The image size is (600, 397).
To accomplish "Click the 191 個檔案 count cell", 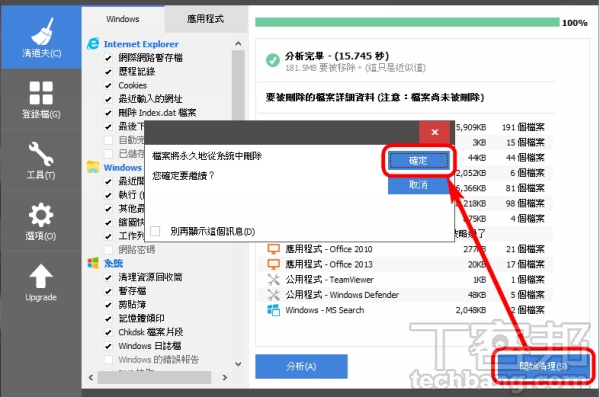I will tap(523, 127).
